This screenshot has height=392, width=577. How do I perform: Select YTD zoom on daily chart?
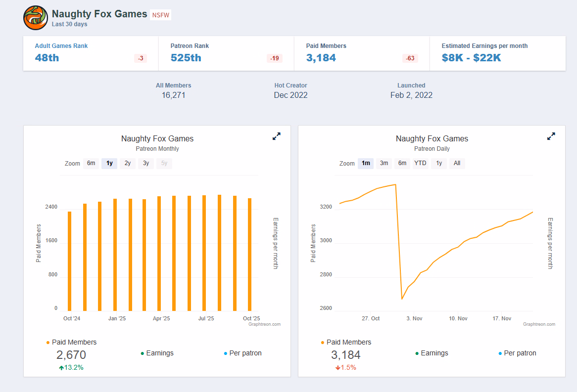click(420, 163)
